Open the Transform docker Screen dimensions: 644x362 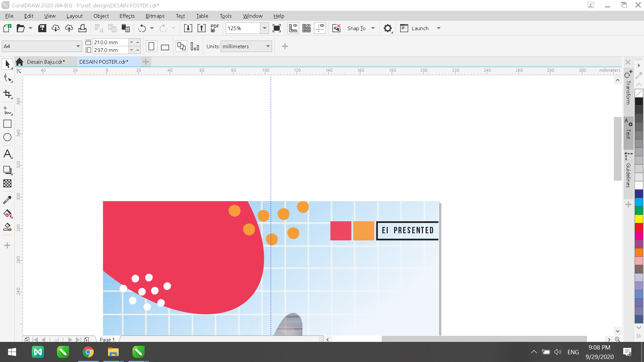click(628, 87)
